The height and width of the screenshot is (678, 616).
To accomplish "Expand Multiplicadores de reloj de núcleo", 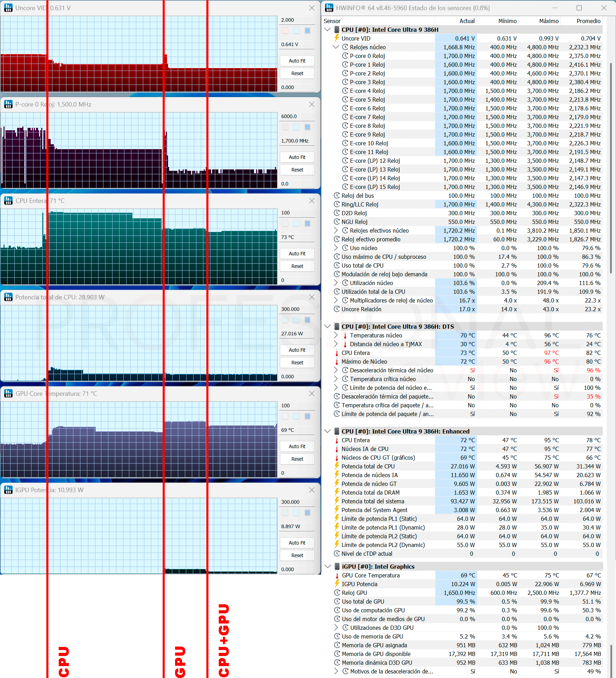I will [336, 300].
